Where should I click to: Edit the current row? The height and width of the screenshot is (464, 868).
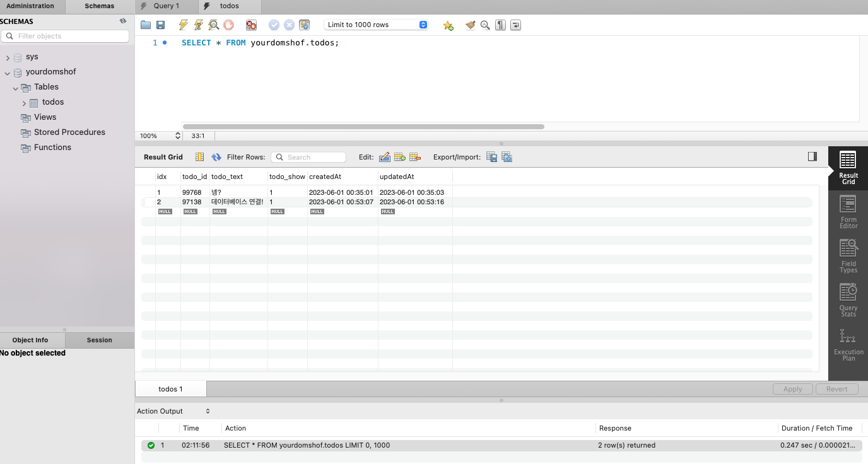coord(384,157)
